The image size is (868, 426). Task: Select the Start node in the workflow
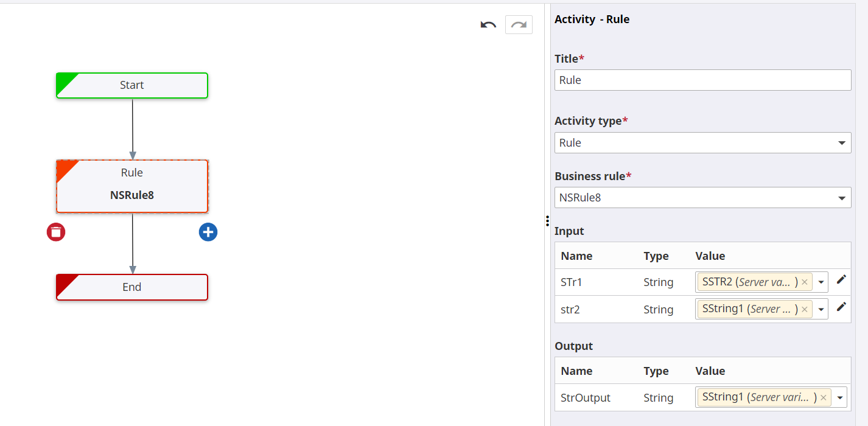(x=131, y=85)
